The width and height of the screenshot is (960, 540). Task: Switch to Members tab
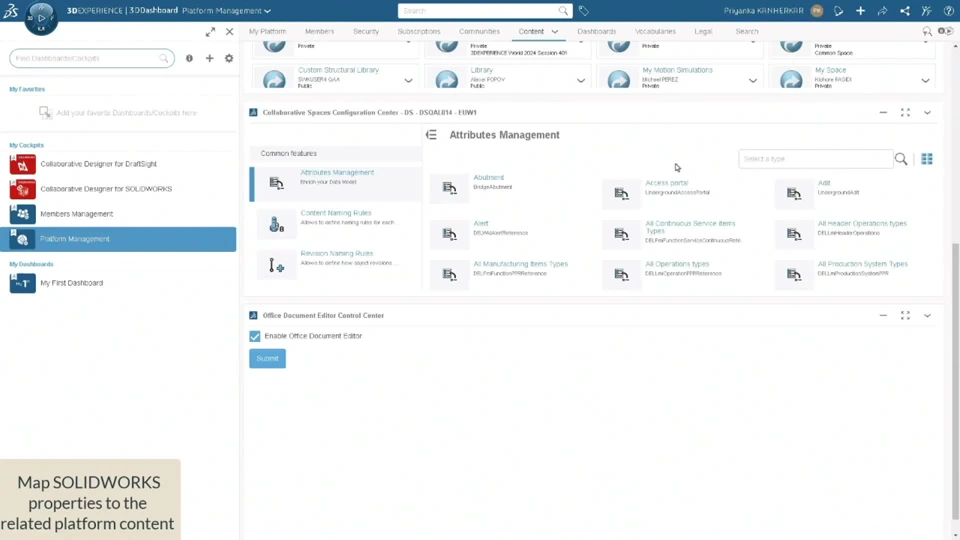point(320,31)
